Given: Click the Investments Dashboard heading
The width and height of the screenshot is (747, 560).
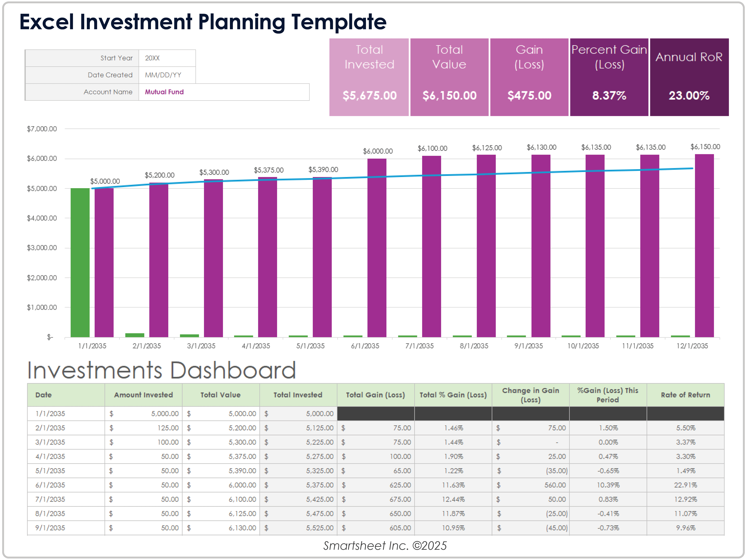Looking at the screenshot, I should [x=161, y=370].
